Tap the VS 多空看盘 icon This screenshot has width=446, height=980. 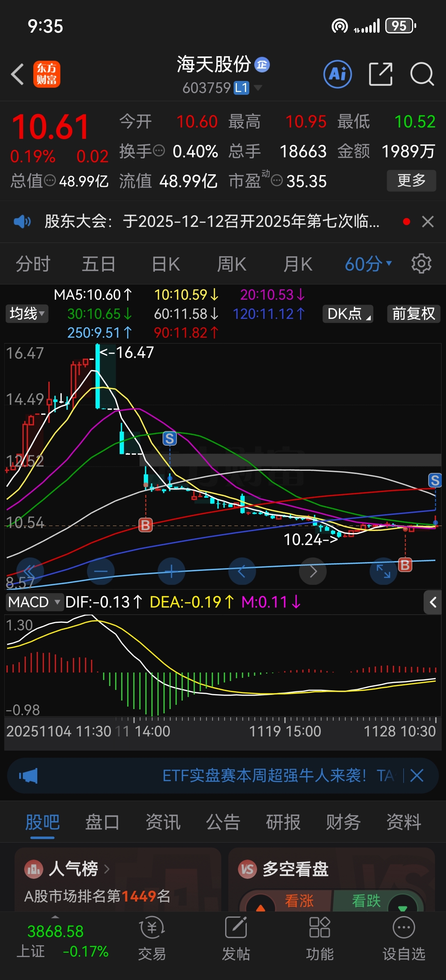pos(248,869)
